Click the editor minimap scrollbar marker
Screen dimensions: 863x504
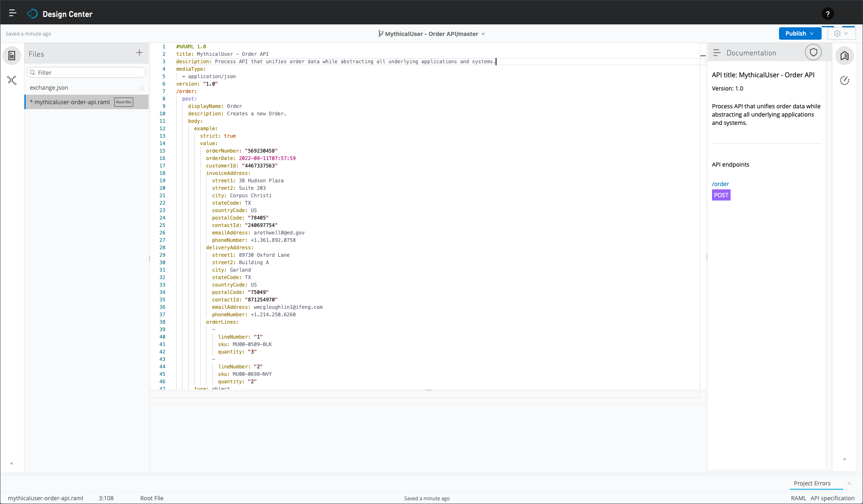[x=702, y=55]
